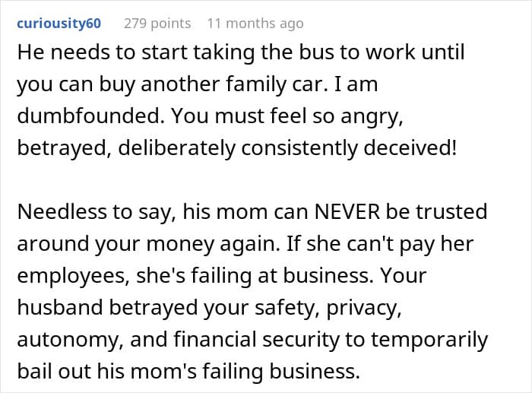Open the 11 months ago timestamp permalink

[x=255, y=24]
